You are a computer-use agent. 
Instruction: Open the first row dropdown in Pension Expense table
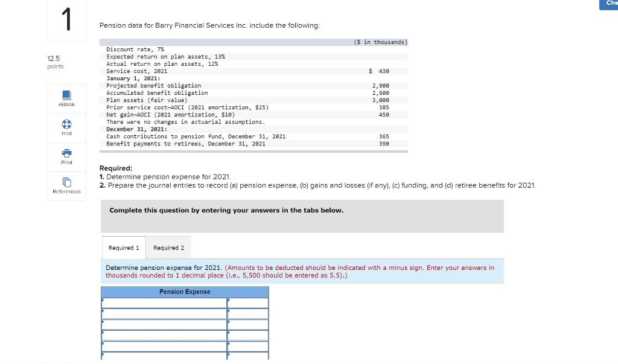coord(163,302)
